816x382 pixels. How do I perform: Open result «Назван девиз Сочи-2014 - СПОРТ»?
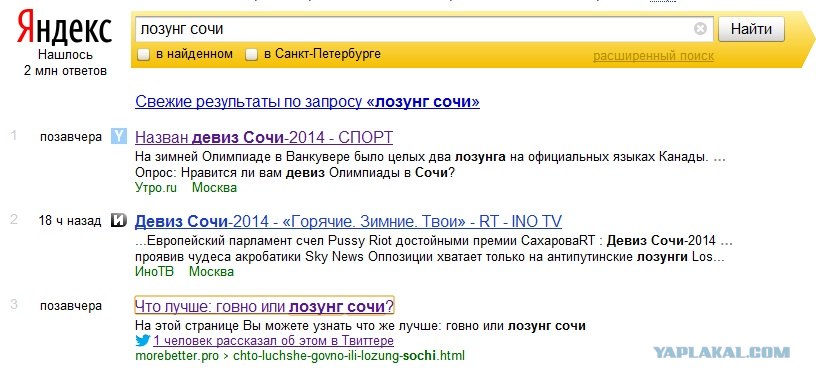pyautogui.click(x=264, y=137)
